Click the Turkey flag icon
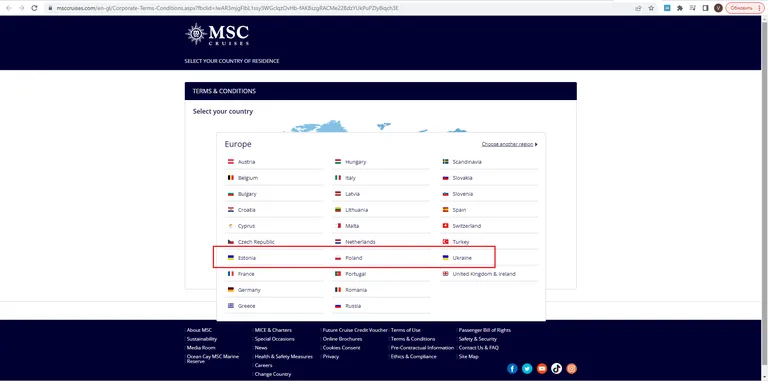768x381 pixels. pyautogui.click(x=446, y=242)
